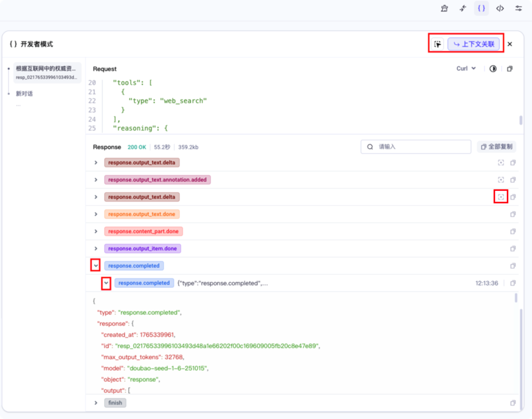Expand the response.content_part.done row
This screenshot has width=532, height=419.
coord(96,231)
